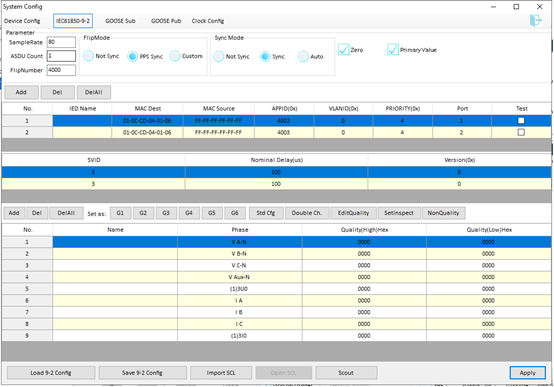Set selected channels as G5
The width and height of the screenshot is (554, 387).
212,213
